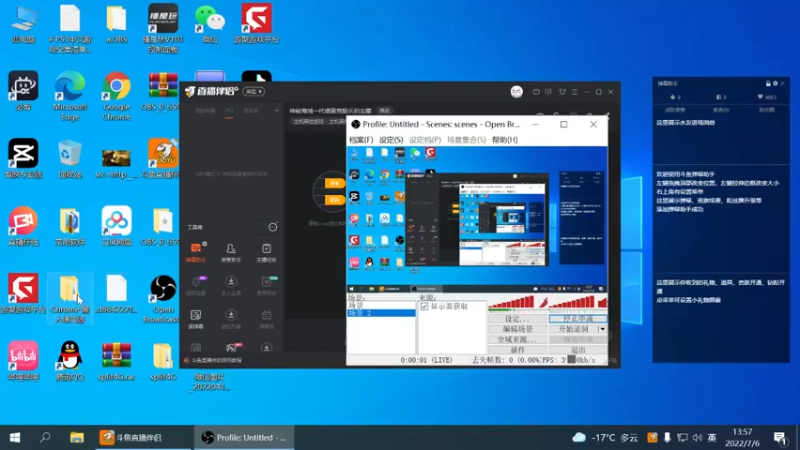The height and width of the screenshot is (450, 800).
Task: Click 编辑场景 button in OBS
Action: point(517,329)
